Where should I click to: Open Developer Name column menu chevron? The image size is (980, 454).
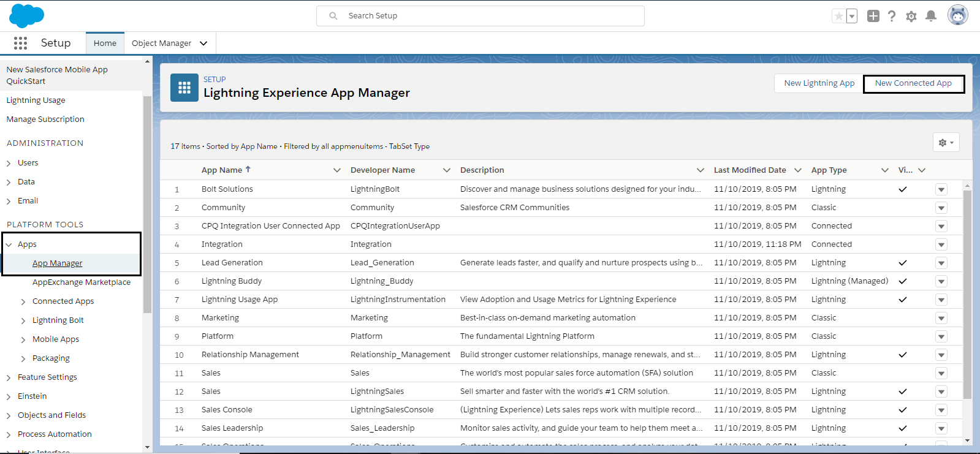pos(446,170)
